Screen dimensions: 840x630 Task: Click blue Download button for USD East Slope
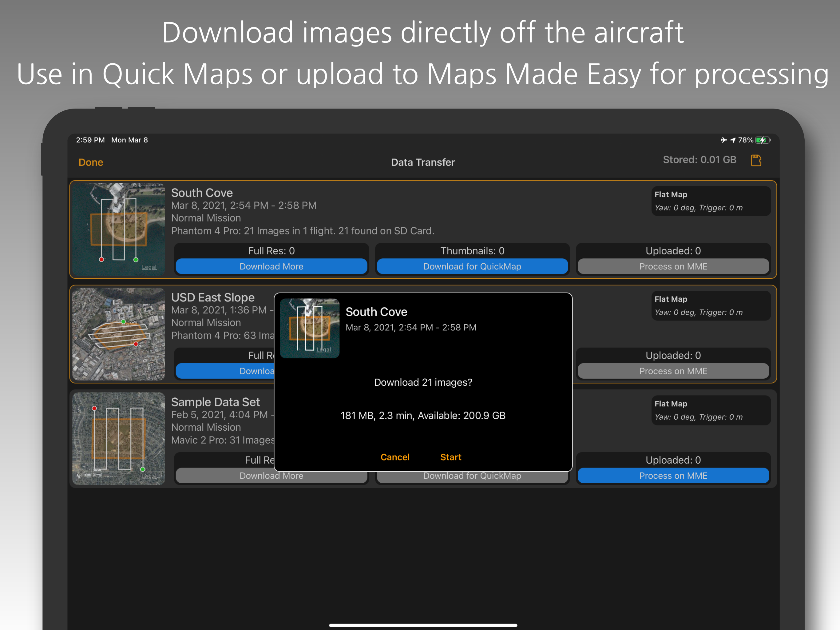pos(225,371)
